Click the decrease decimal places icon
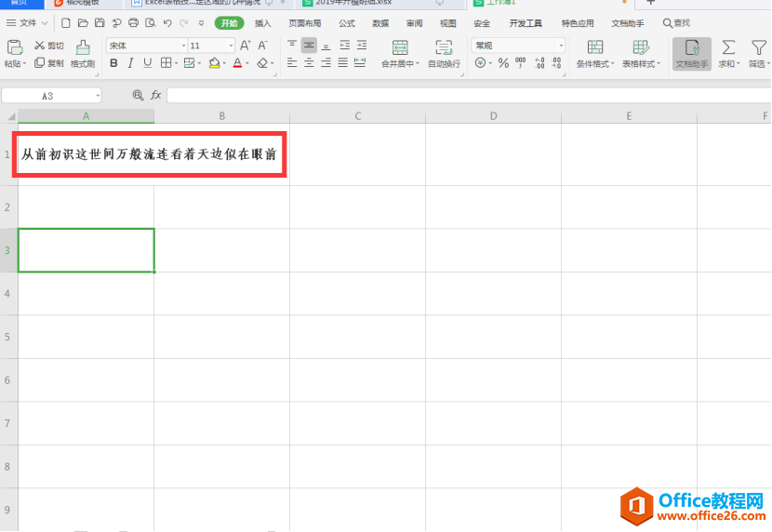The height and width of the screenshot is (532, 772). point(556,62)
